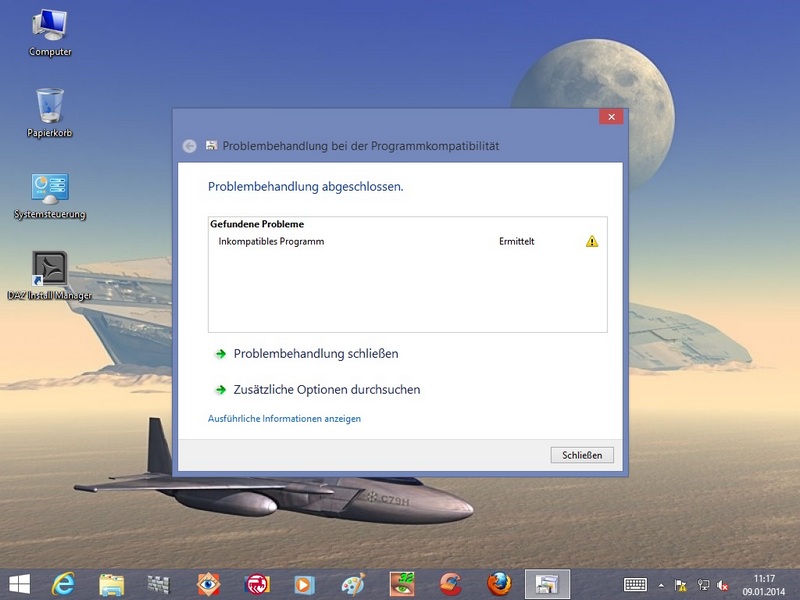Launch Internet Explorer from the taskbar
800x600 pixels.
63,584
